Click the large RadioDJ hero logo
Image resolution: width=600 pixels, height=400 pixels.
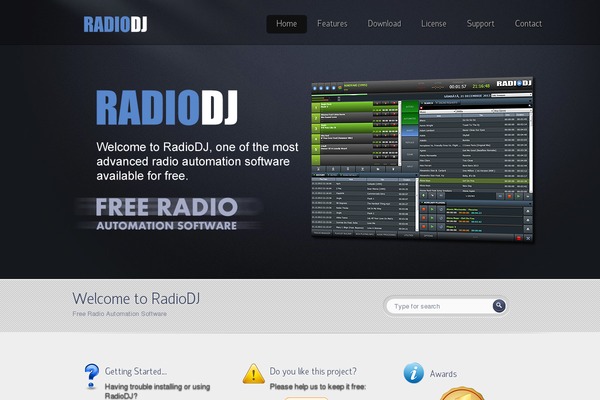[x=167, y=108]
